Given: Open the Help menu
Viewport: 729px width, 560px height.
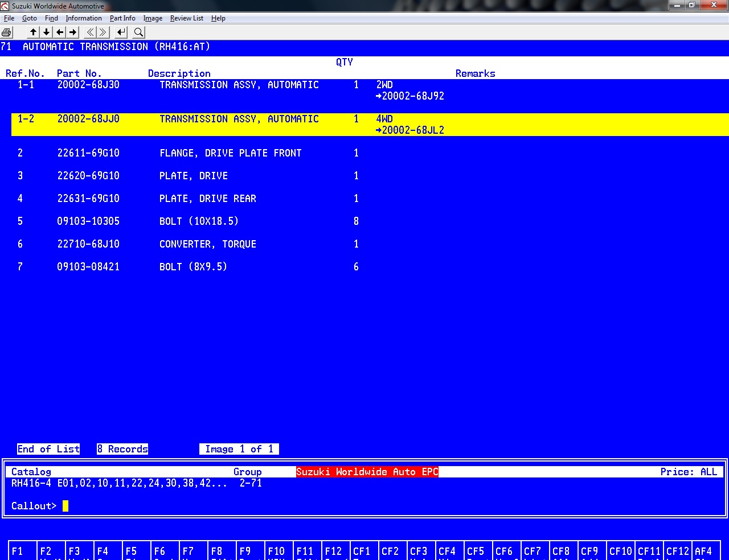Looking at the screenshot, I should click(x=218, y=18).
